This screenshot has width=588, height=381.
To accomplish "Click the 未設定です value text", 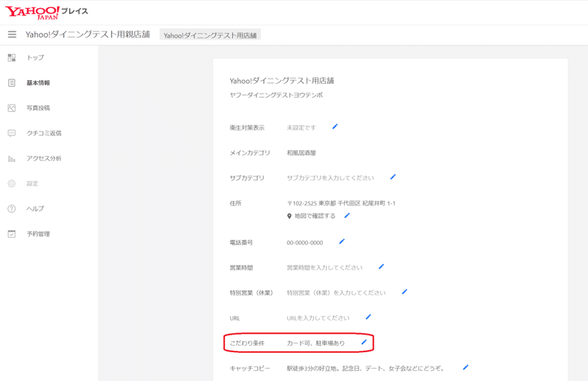I will point(301,128).
